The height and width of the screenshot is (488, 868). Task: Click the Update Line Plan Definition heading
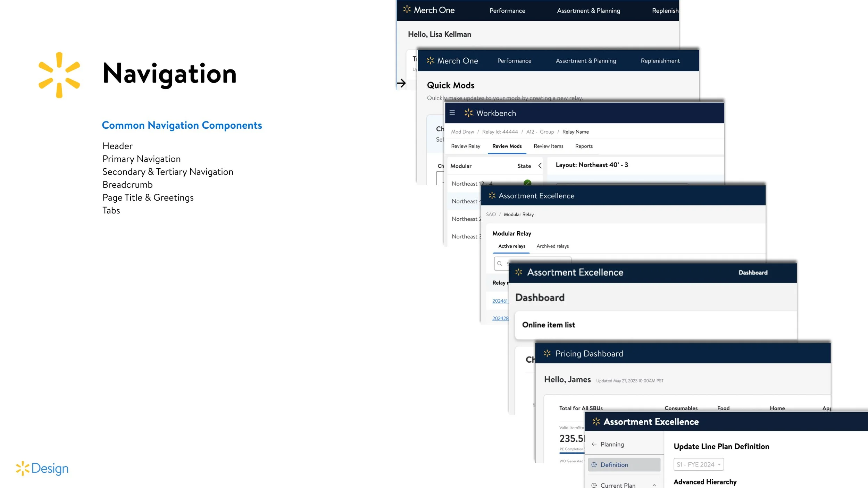pos(721,446)
